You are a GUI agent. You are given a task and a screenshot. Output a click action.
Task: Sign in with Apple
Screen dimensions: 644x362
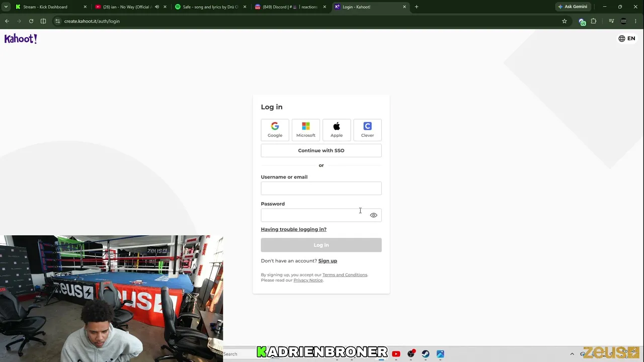tap(337, 130)
